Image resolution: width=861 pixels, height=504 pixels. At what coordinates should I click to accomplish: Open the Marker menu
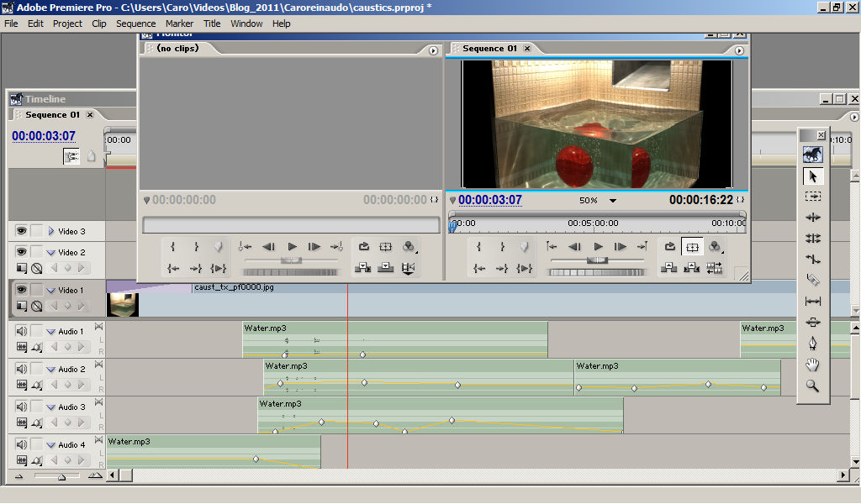tap(180, 24)
